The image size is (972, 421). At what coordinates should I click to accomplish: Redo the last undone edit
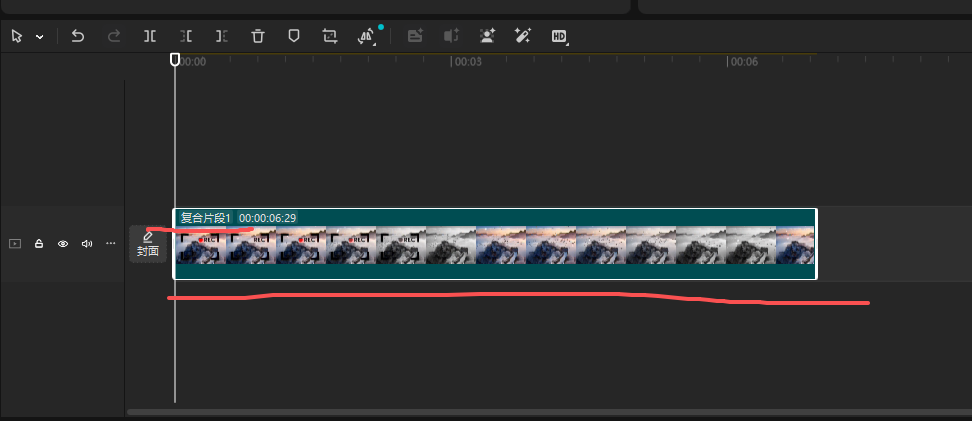(x=113, y=36)
